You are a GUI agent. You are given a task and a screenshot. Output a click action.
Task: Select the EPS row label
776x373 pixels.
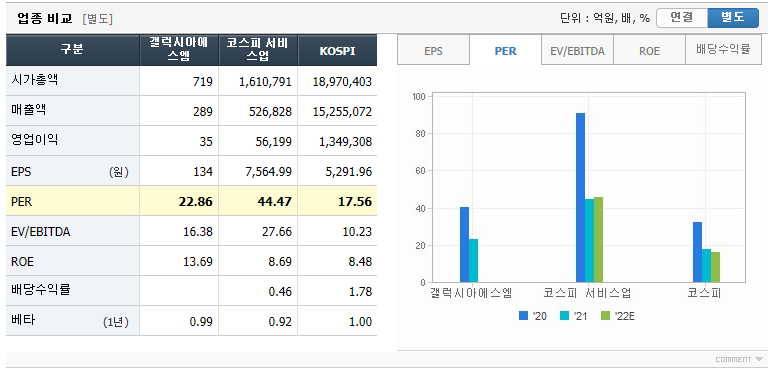(x=21, y=171)
